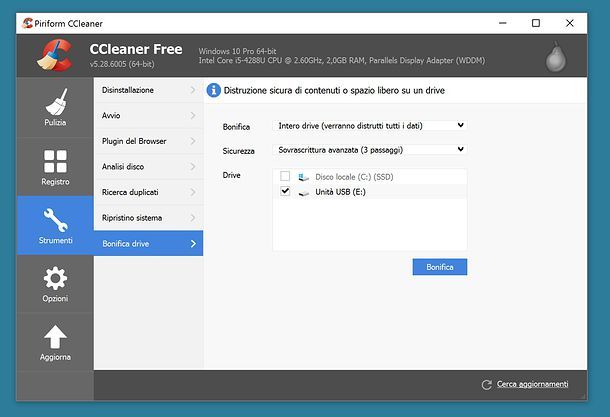Open Ricerca duplicati tool
Viewport: 610px width, 417px height.
(x=149, y=192)
